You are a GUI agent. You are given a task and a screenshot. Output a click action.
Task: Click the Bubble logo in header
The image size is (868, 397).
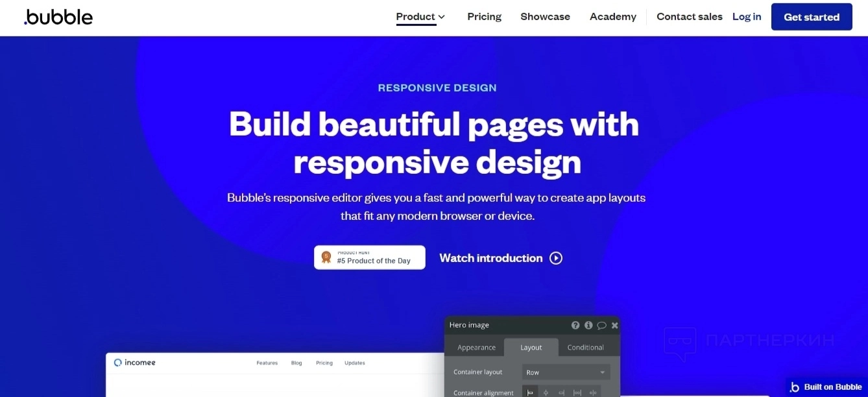(58, 17)
